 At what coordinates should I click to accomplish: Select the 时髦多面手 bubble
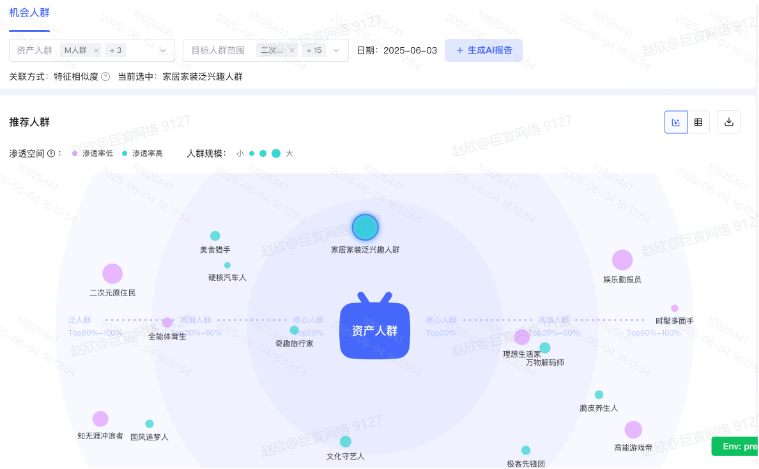[674, 308]
